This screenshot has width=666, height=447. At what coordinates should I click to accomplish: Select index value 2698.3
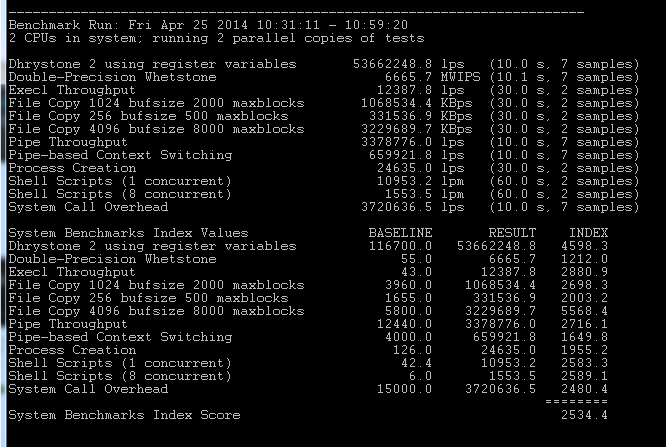584,285
